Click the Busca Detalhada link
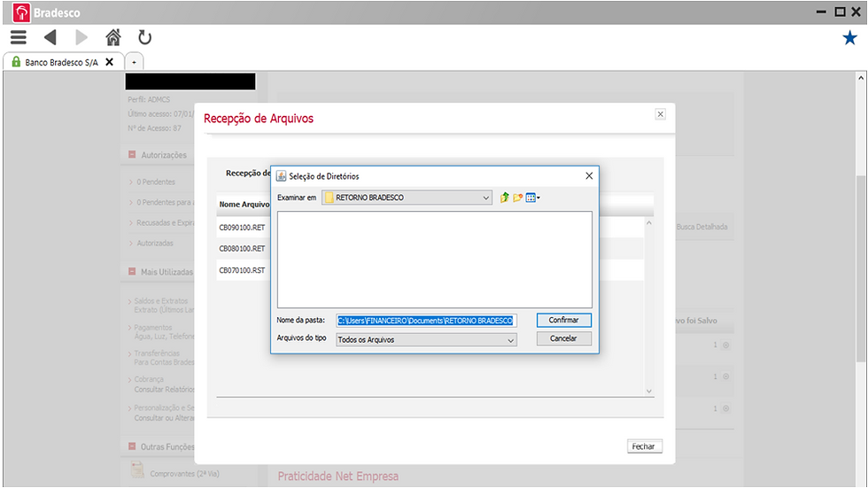 [701, 227]
